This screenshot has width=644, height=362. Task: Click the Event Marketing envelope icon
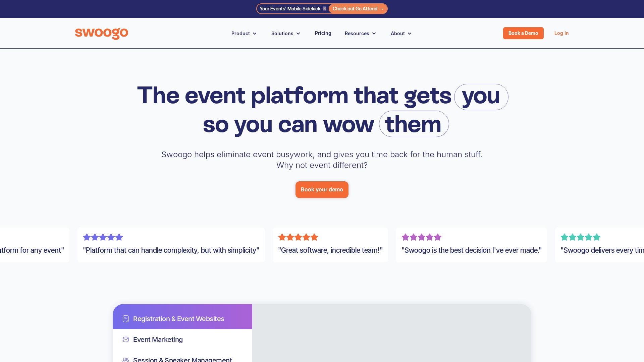pos(126,340)
